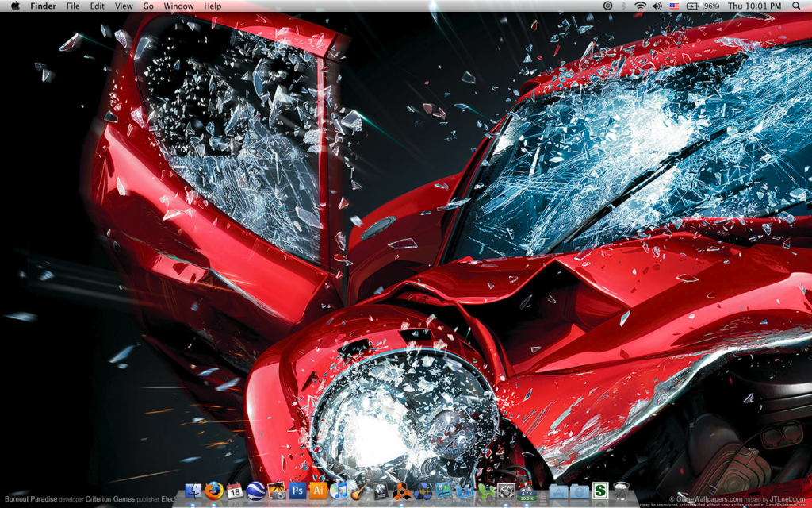Open the Help menu
Screen dimensions: 812x508
pyautogui.click(x=213, y=6)
